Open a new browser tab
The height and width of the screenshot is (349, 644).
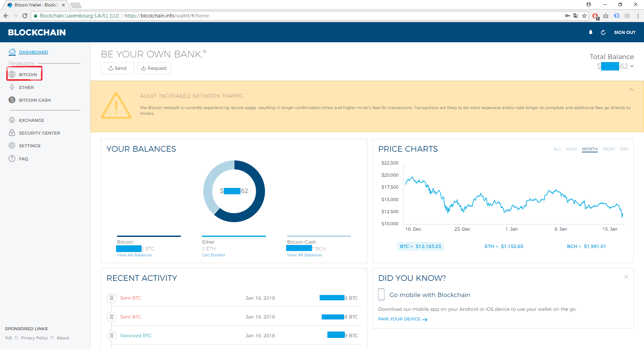click(76, 5)
